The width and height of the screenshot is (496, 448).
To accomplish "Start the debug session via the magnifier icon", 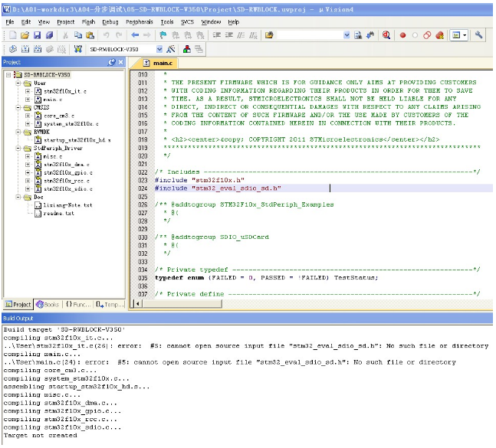I will [x=386, y=35].
